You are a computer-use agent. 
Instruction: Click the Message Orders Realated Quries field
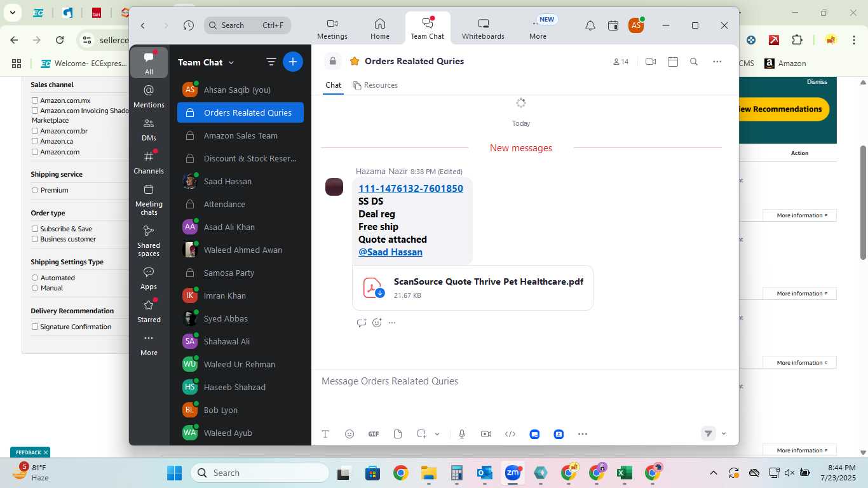pos(525,381)
